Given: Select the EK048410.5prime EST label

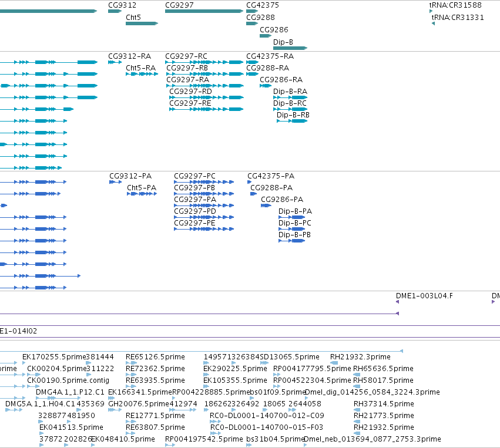Looking at the screenshot, I should [123, 439].
